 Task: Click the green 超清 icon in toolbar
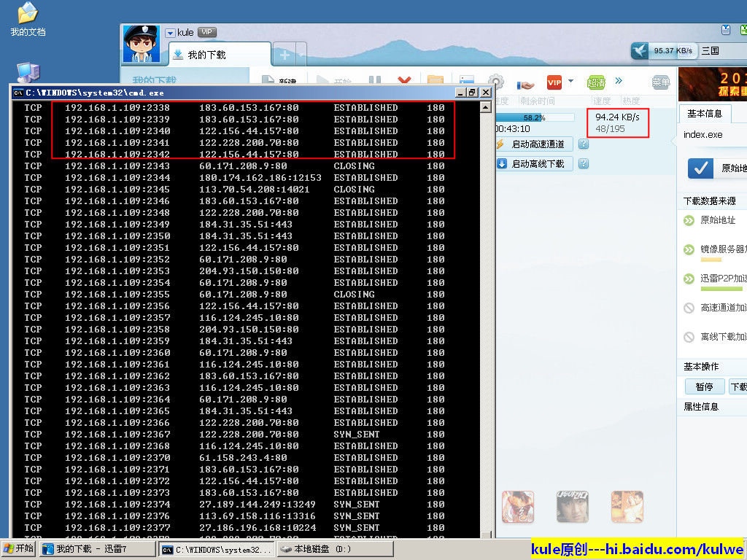[596, 82]
